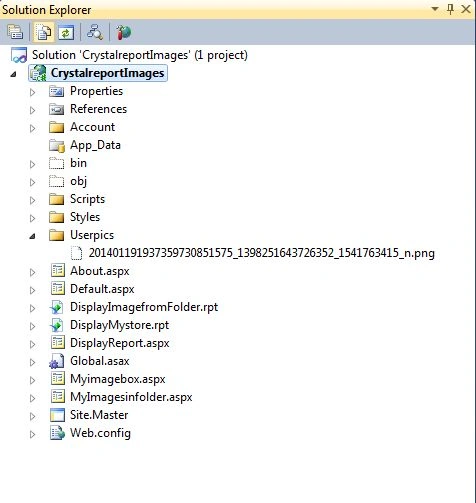
Task: Open ASP.NET Configuration toolbar icon
Action: tap(123, 32)
